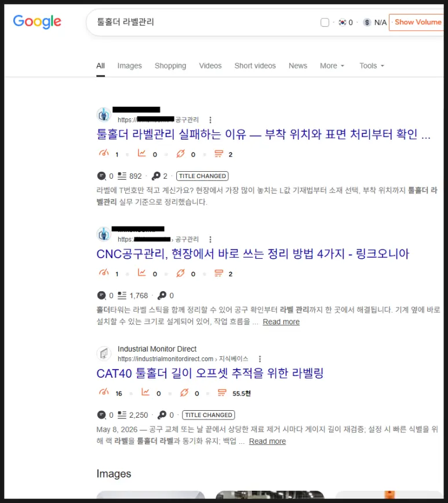Screen dimensions: 448x503
Task: Switch to the Images tab
Action: click(129, 66)
